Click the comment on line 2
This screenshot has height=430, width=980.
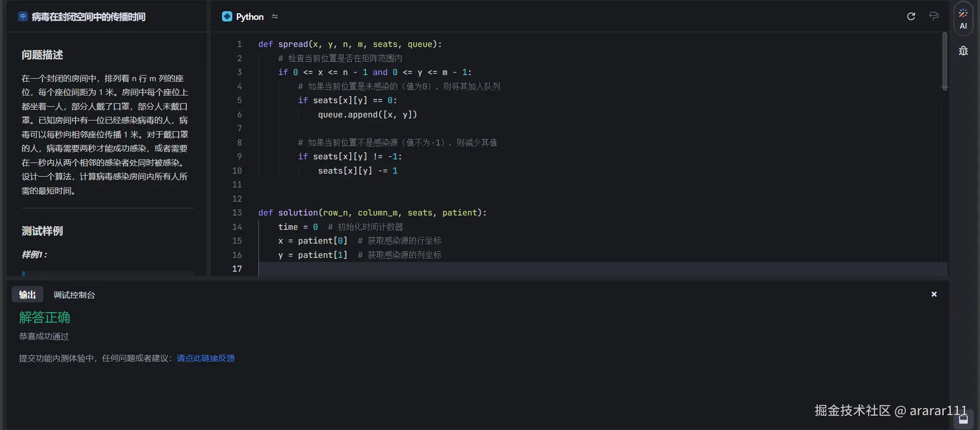340,58
